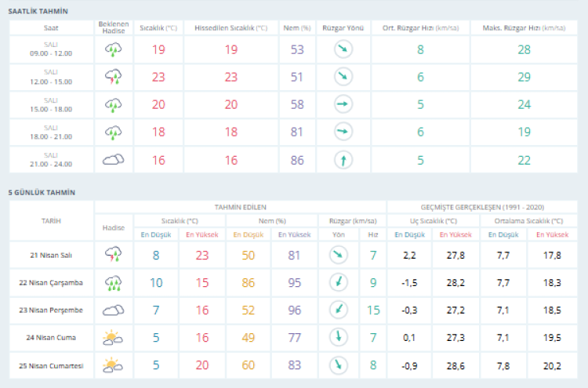588x388 pixels.
Task: Select the cloudy icon for 21.00 - 24.00
Action: (x=114, y=160)
